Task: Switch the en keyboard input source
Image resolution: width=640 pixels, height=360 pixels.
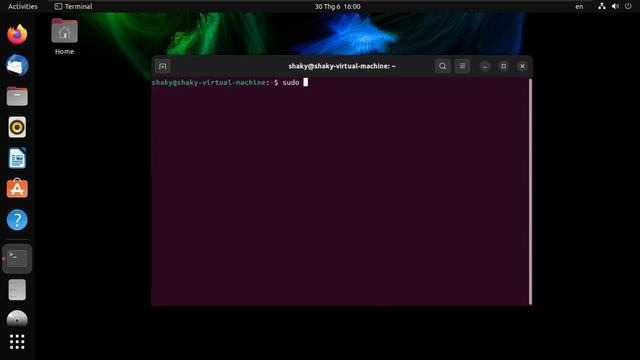Action: pos(579,7)
